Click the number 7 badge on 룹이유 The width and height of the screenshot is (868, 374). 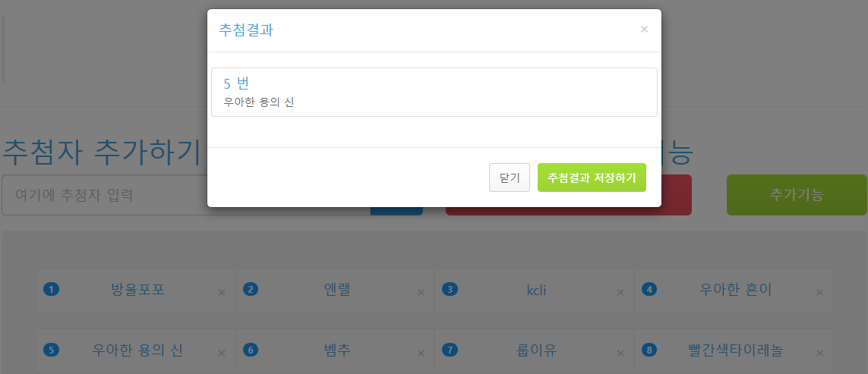pyautogui.click(x=450, y=350)
